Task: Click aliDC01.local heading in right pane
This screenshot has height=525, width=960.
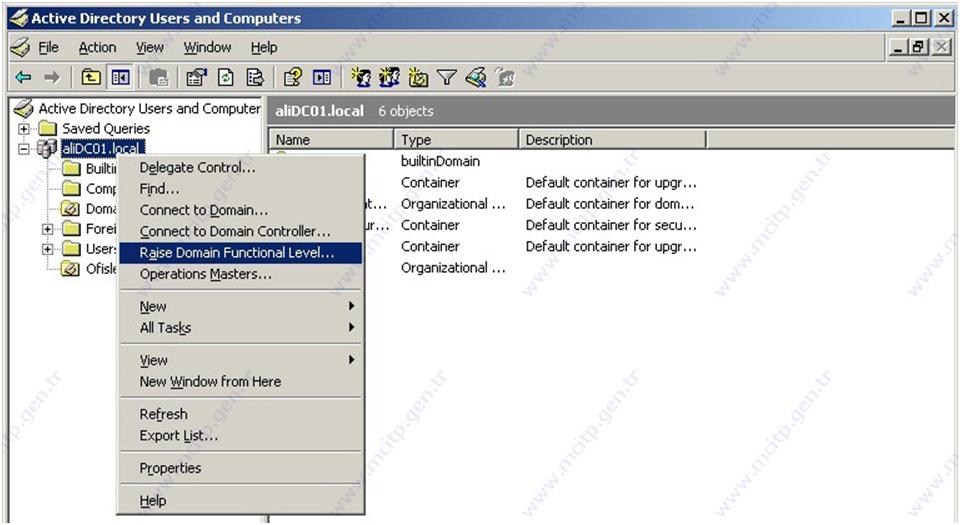Action: (319, 111)
